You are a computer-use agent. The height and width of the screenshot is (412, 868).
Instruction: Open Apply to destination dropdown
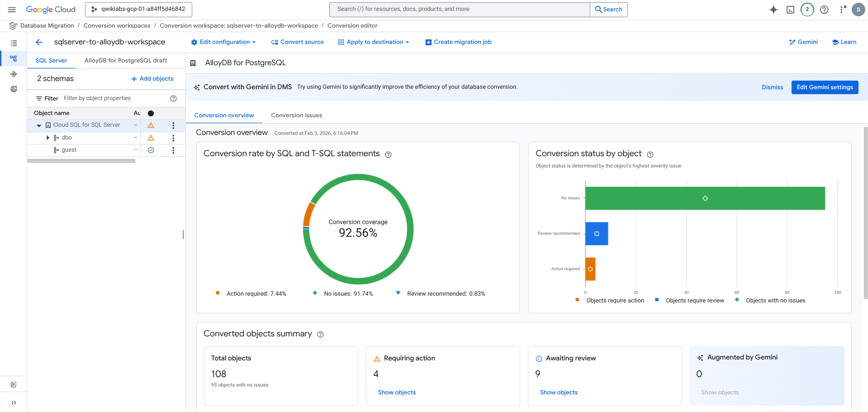point(374,42)
